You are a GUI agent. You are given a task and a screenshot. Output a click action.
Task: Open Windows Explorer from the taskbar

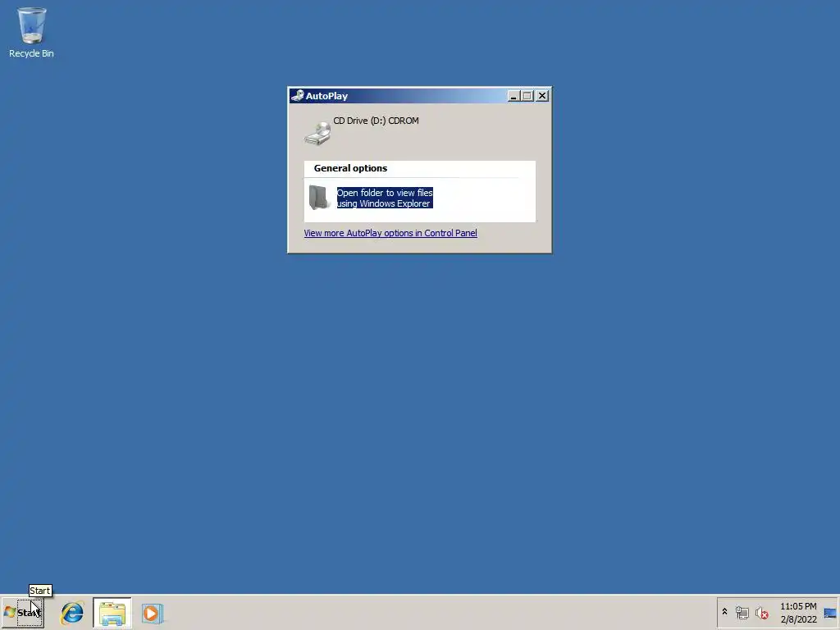pyautogui.click(x=112, y=612)
